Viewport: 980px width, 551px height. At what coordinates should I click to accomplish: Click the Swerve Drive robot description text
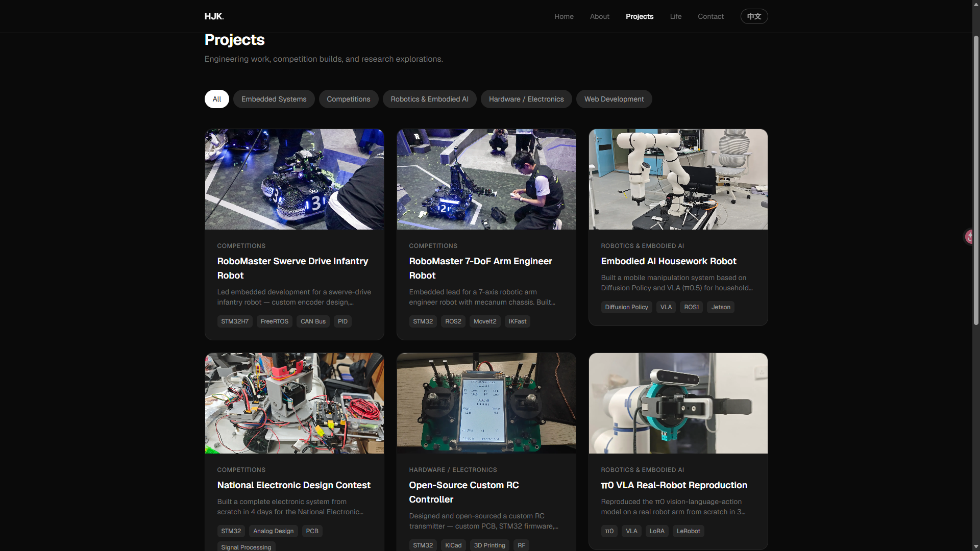[x=294, y=297]
